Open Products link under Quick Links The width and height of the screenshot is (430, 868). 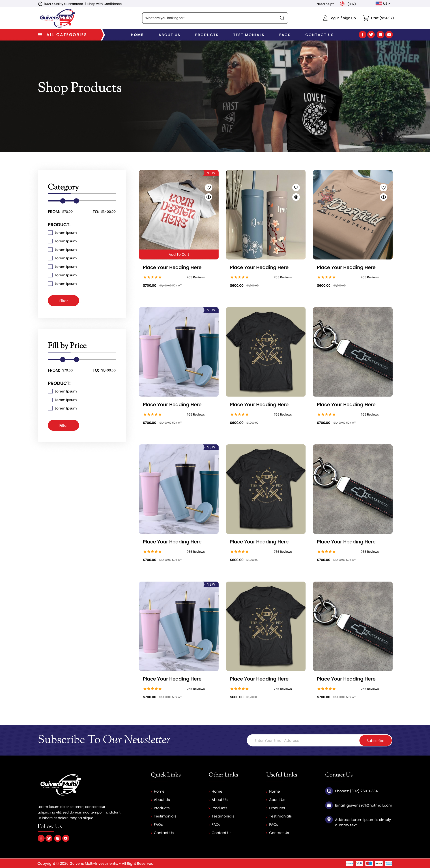[161, 808]
